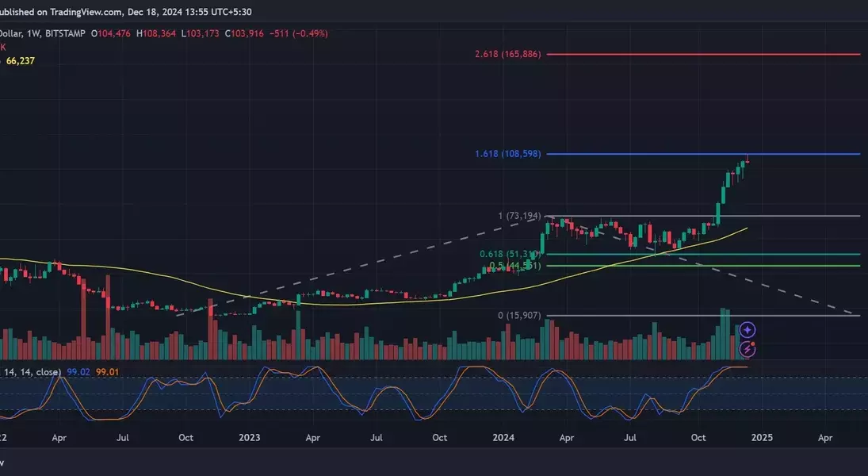Click the yellow moving average value 66,237

(x=22, y=60)
